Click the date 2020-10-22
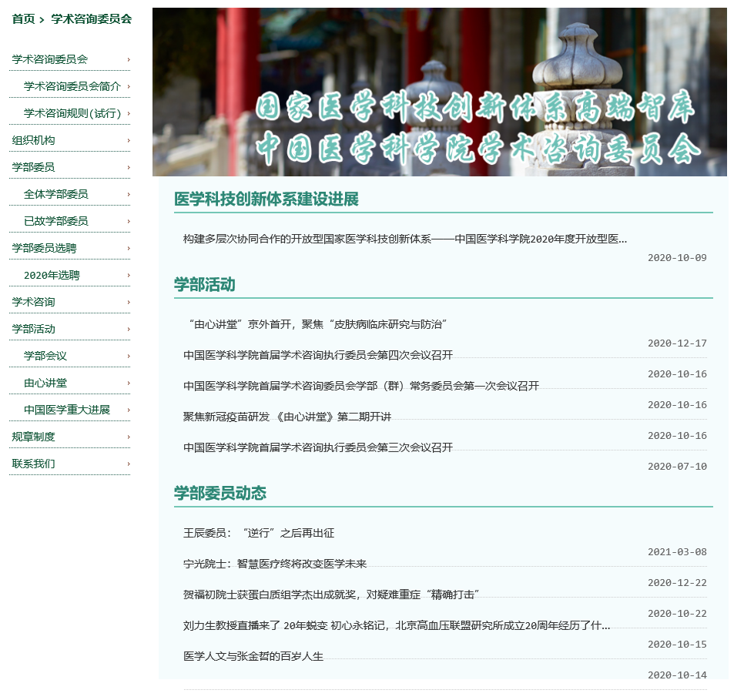744x700 pixels. tap(677, 614)
